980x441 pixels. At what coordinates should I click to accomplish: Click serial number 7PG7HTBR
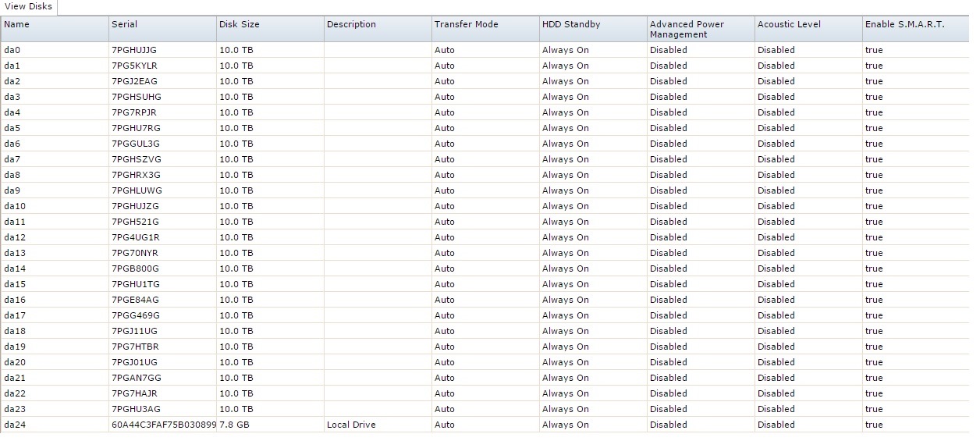pos(136,347)
